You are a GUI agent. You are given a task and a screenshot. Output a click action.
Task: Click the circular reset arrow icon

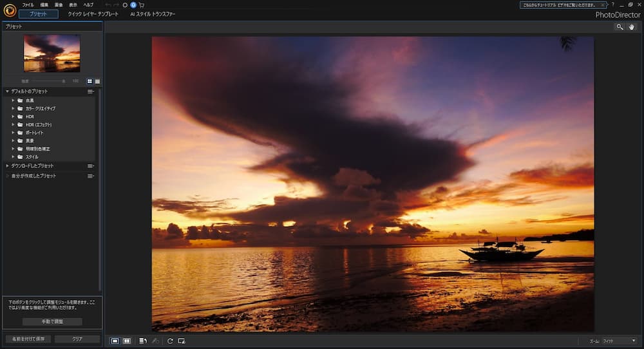[x=170, y=341]
